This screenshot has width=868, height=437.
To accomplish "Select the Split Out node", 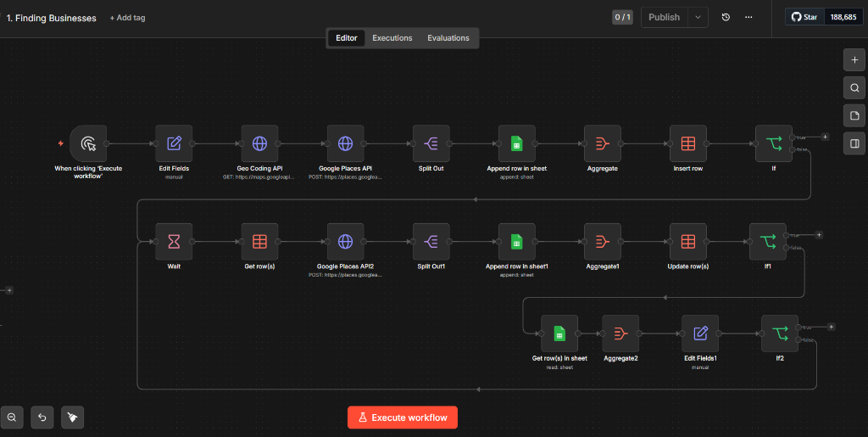I will (x=431, y=143).
